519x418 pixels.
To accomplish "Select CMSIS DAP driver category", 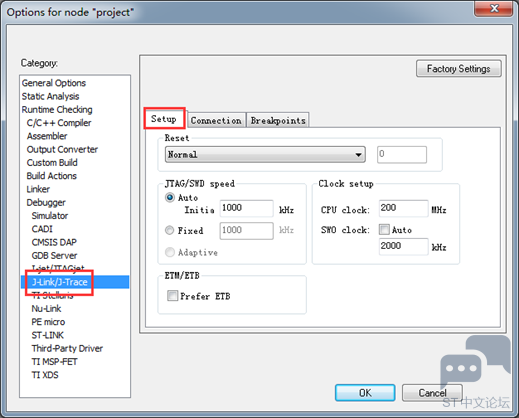I will 54,242.
